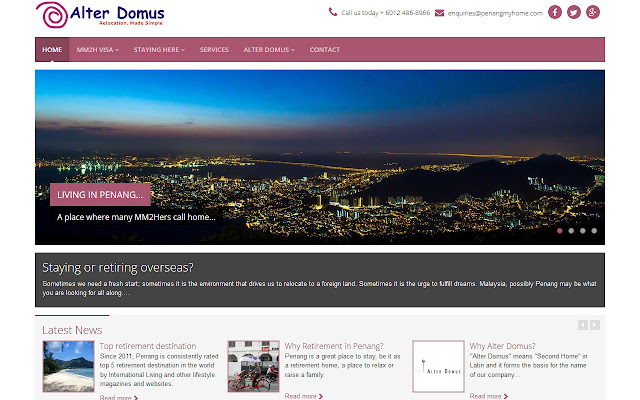The image size is (640, 400).
Task: Expand the MM2H VISA dropdown menu
Action: point(98,50)
